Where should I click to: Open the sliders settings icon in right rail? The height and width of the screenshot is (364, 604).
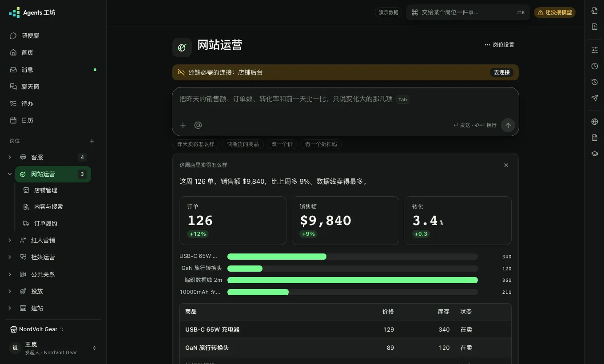pyautogui.click(x=595, y=50)
